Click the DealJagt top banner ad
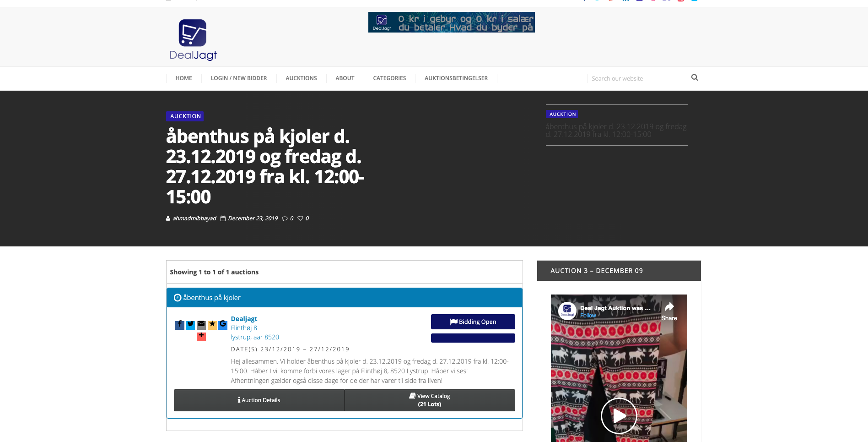 pos(451,22)
